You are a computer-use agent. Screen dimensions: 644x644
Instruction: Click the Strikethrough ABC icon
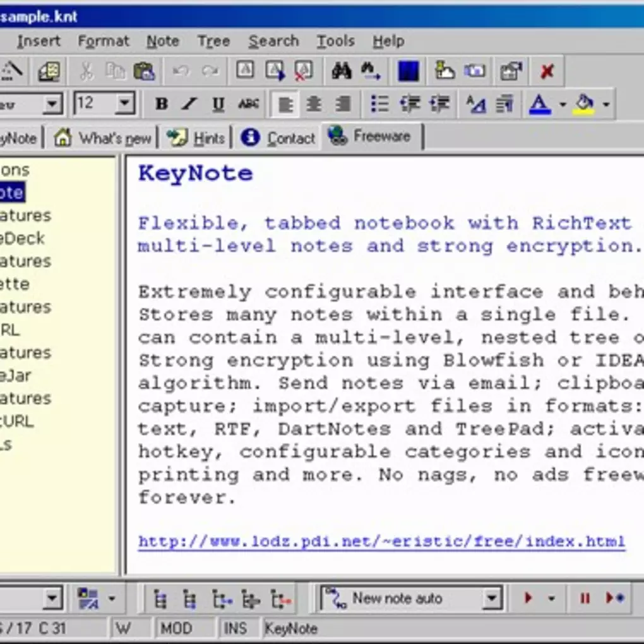pyautogui.click(x=249, y=104)
